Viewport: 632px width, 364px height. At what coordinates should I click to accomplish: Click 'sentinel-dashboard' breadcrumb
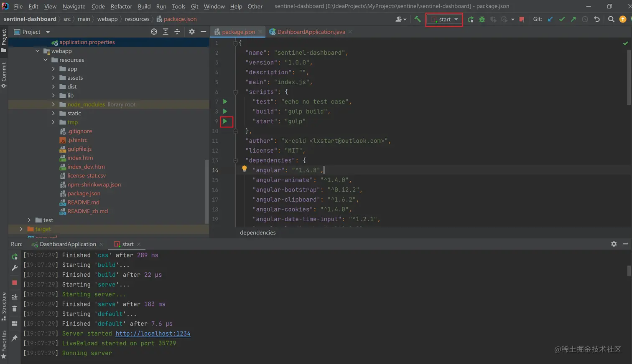[x=30, y=19]
